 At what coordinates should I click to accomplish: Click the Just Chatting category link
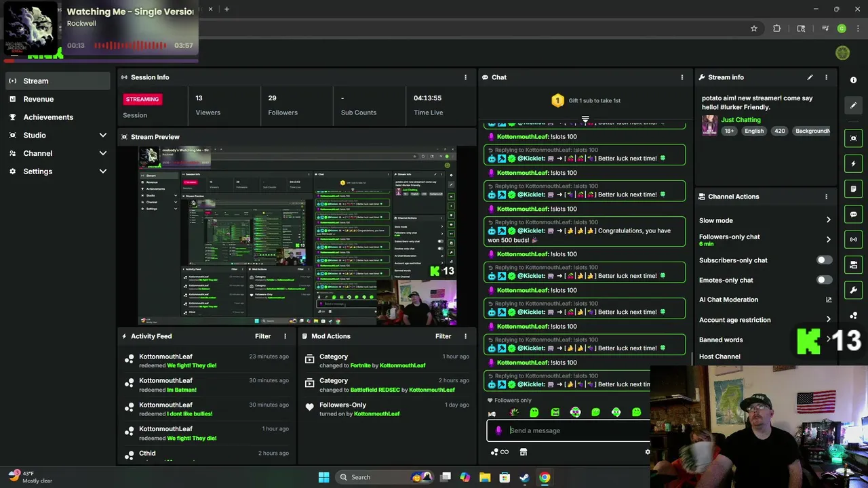(741, 120)
